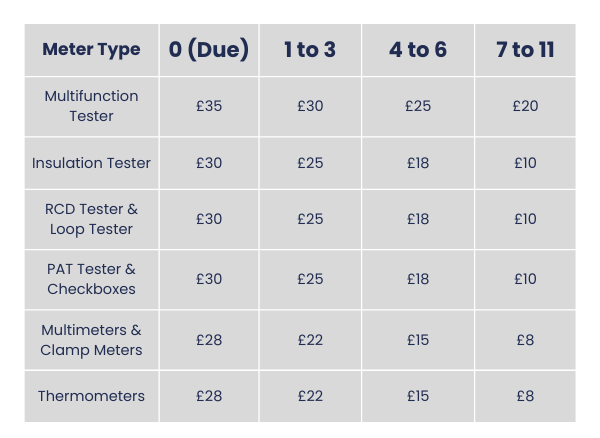Click the PAT Tester & Checkboxes label
This screenshot has width=600, height=438.
[x=91, y=279]
